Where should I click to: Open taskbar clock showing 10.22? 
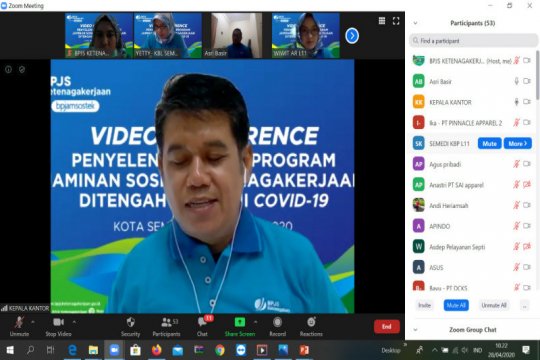[x=501, y=350]
